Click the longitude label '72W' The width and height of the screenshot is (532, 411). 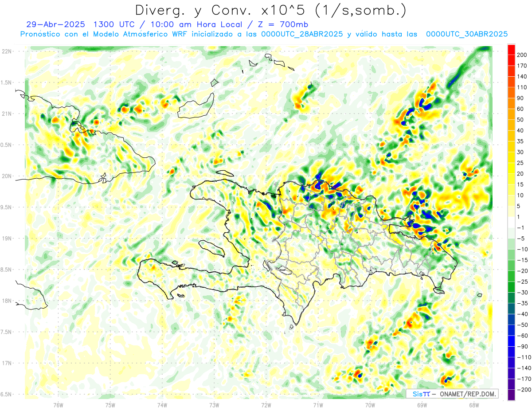[266, 405]
